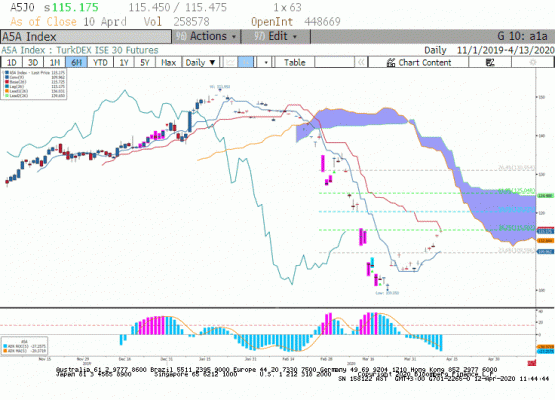Open the Edit menu
The height and width of the screenshot is (400, 555).
[x=276, y=36]
